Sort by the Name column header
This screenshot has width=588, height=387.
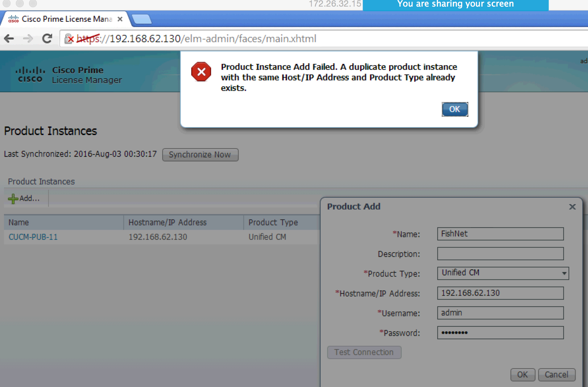point(64,222)
